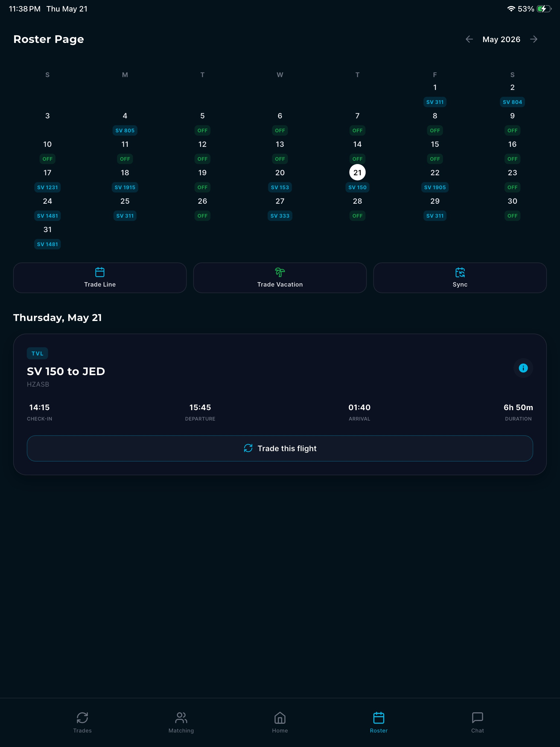Tap OFF badge under May 28
The width and height of the screenshot is (560, 747).
pyautogui.click(x=357, y=215)
